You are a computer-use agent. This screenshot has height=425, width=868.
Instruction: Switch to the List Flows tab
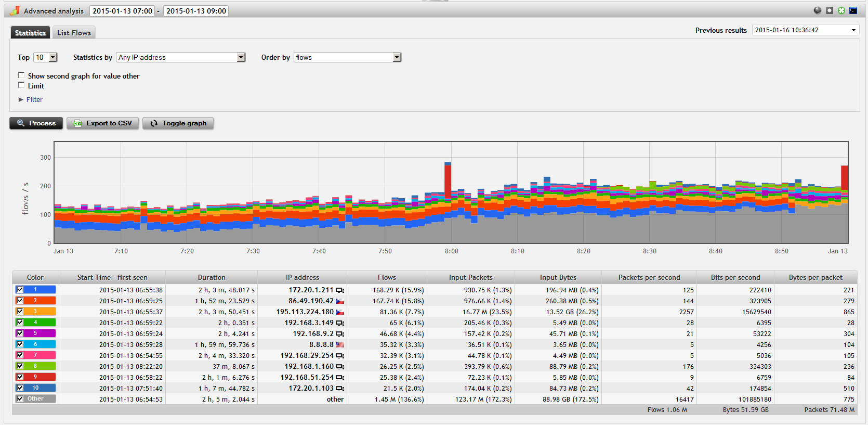click(74, 33)
